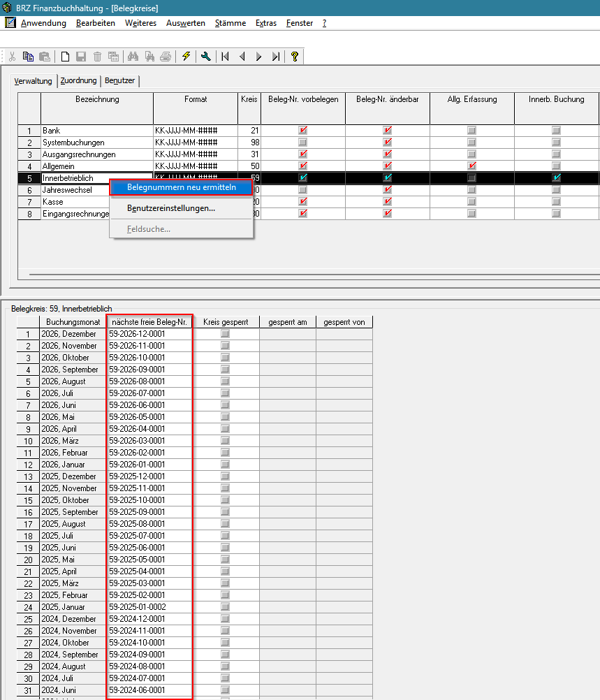Click the Delete trash can icon
This screenshot has height=700, width=600.
click(97, 57)
